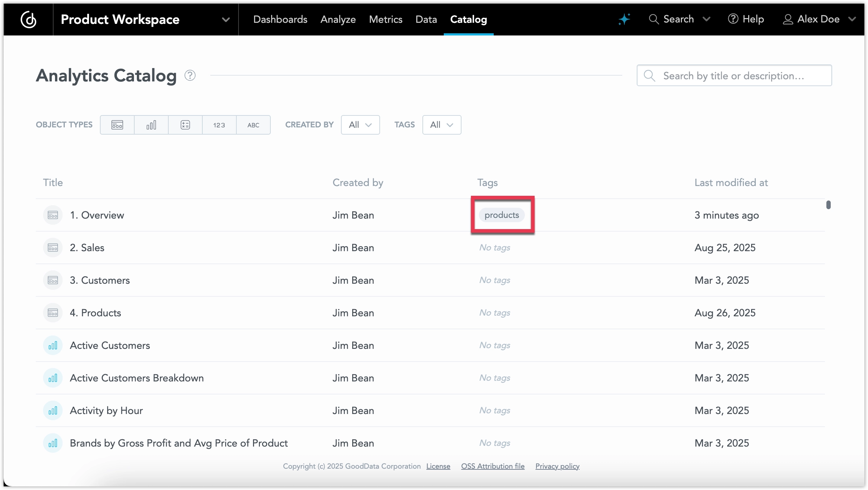Filter by metrics calculator icon
868x490 pixels.
[x=185, y=124]
